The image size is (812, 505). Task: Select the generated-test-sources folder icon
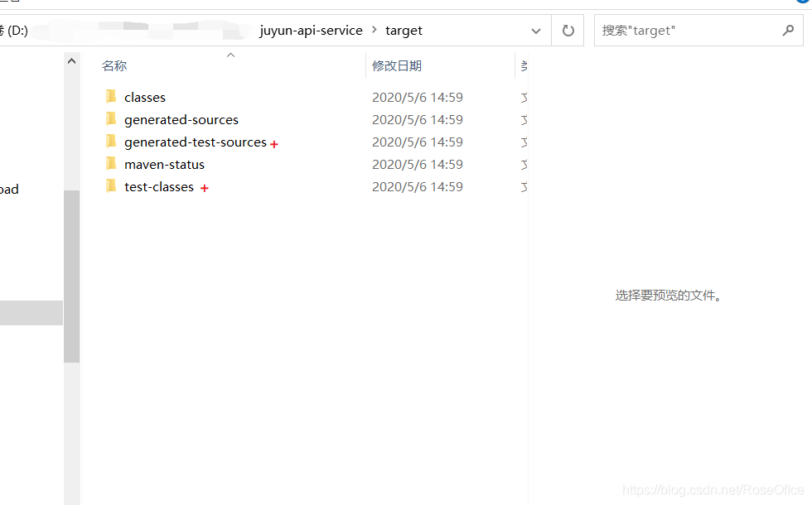pos(110,142)
